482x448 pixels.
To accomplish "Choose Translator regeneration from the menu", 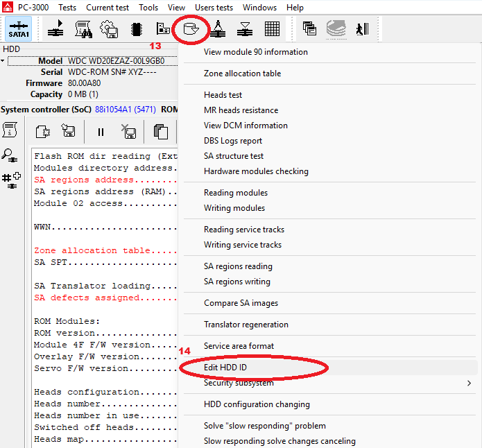I will click(246, 325).
